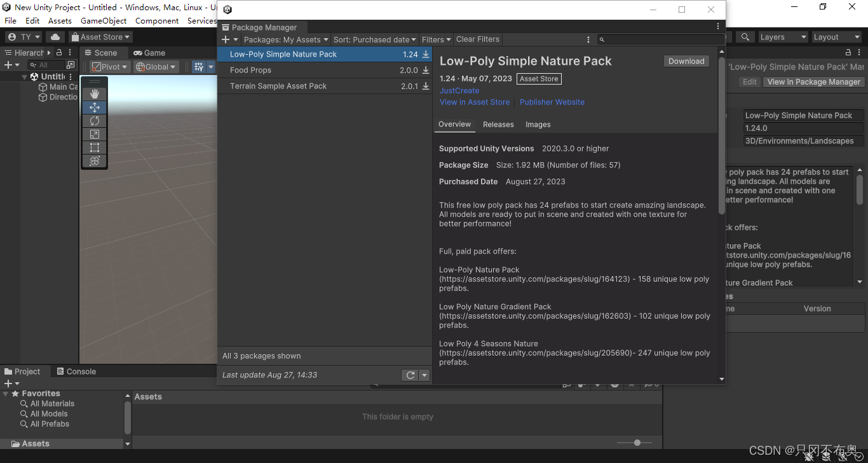Open the Assets menu

click(x=60, y=20)
